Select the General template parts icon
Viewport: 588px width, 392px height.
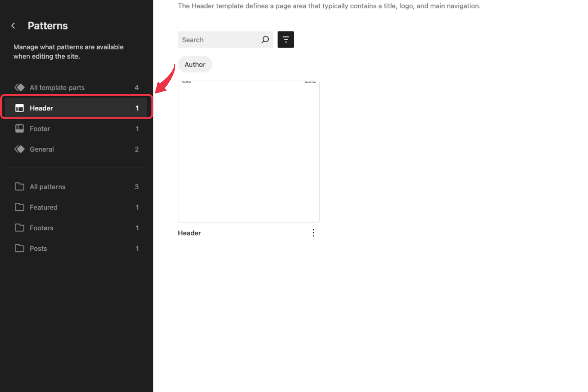20,149
